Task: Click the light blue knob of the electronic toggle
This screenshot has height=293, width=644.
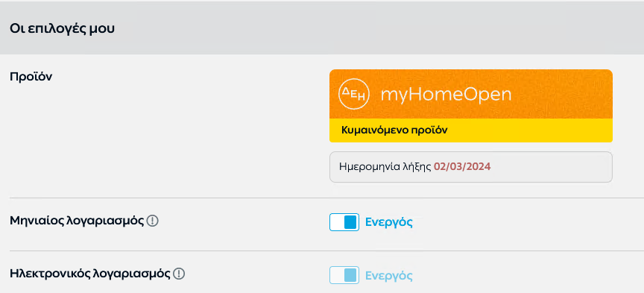Action: pyautogui.click(x=350, y=275)
